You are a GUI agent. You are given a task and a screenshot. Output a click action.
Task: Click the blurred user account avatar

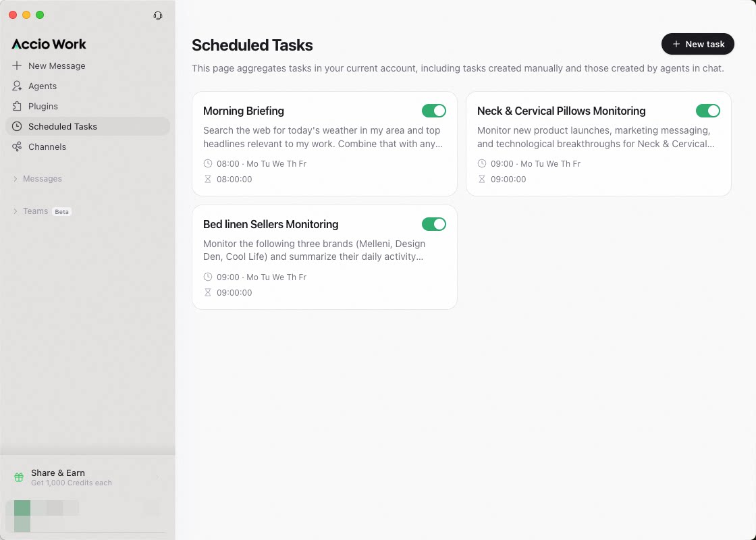tap(22, 516)
